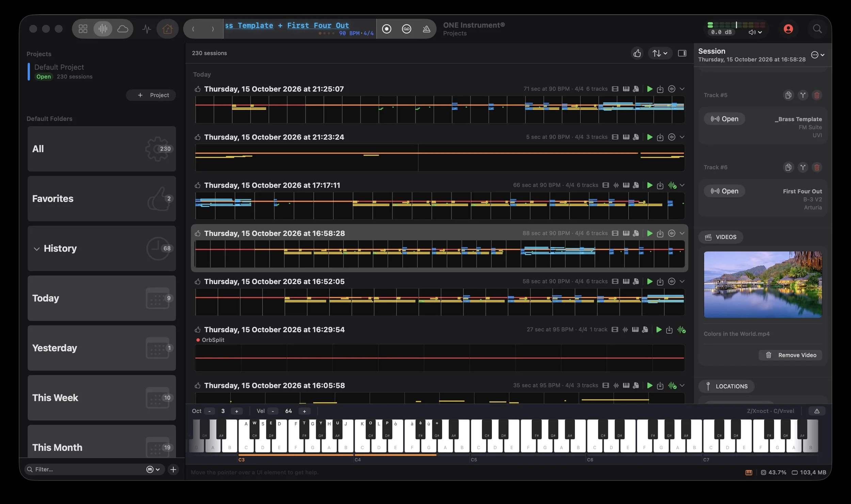Image resolution: width=851 pixels, height=504 pixels.
Task: Play the 21:23:24 session
Action: coord(649,137)
